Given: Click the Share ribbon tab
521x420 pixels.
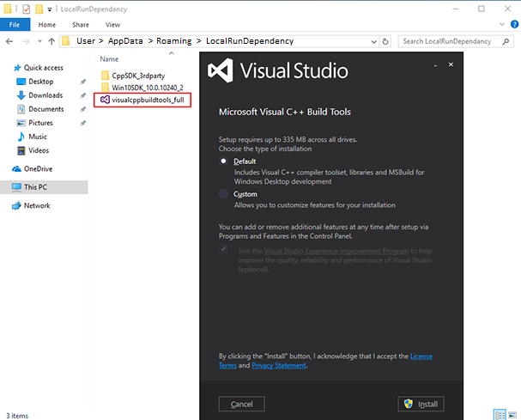Looking at the screenshot, I should tap(80, 25).
